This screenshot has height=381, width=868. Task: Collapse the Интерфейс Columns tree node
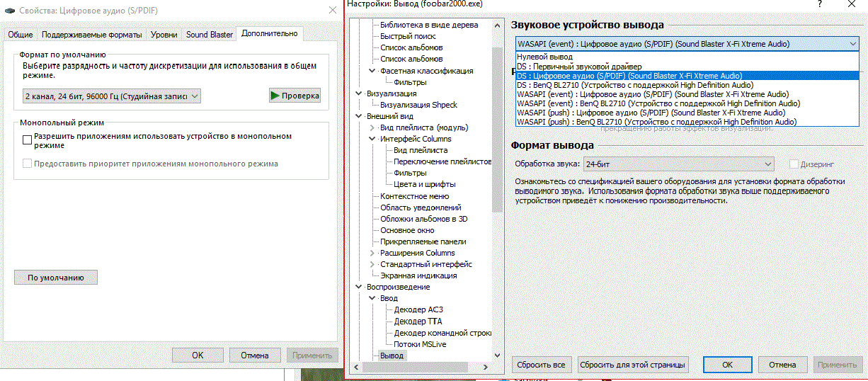(372, 139)
